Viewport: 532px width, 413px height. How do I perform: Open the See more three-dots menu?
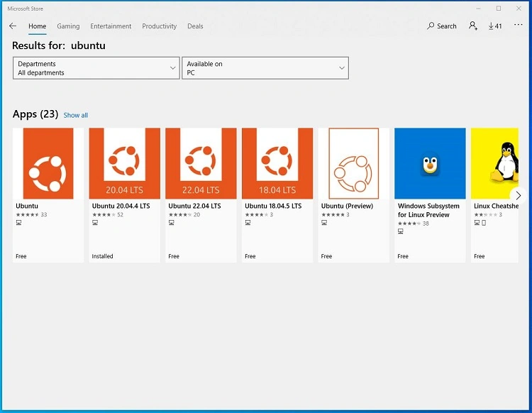pyautogui.click(x=518, y=24)
